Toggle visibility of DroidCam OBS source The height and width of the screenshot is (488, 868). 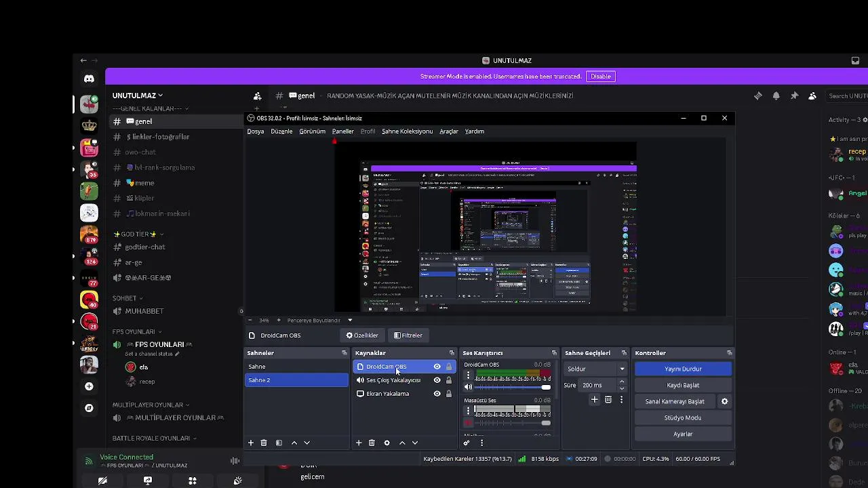tap(437, 367)
